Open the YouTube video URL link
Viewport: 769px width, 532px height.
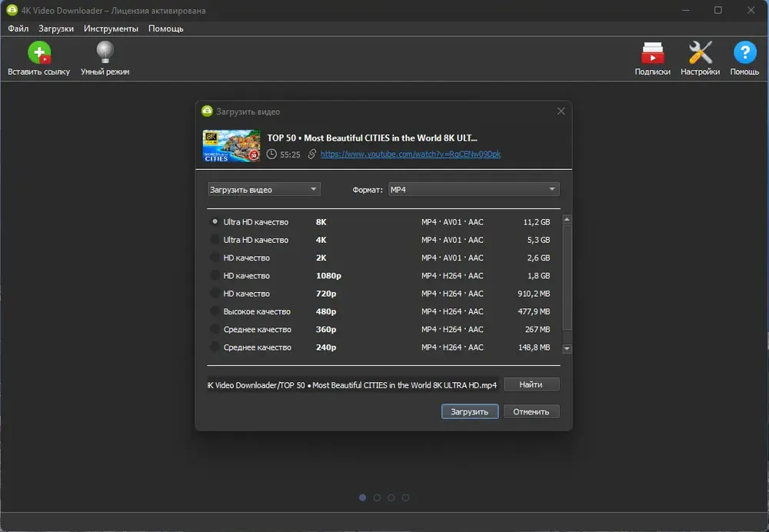click(411, 154)
